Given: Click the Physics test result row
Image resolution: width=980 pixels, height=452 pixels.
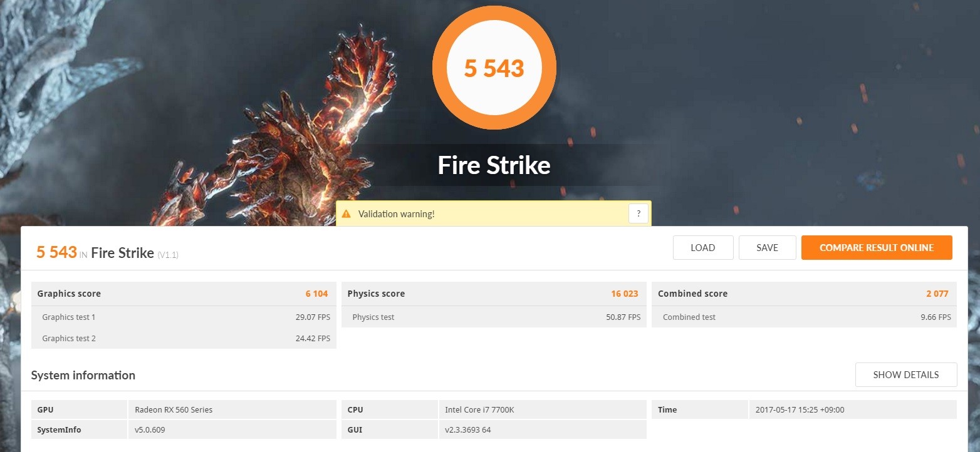Looking at the screenshot, I should pyautogui.click(x=494, y=317).
